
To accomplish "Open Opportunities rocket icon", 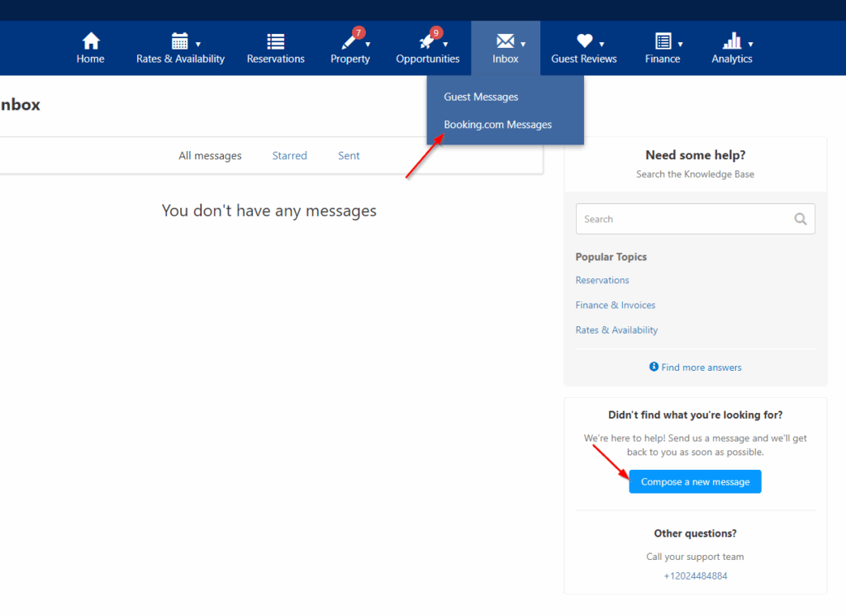I will 426,41.
